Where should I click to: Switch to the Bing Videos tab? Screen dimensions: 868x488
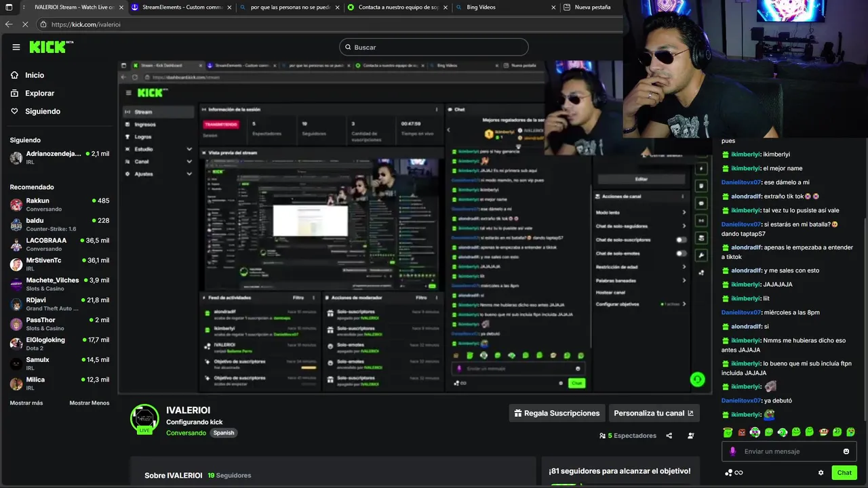[x=504, y=7]
